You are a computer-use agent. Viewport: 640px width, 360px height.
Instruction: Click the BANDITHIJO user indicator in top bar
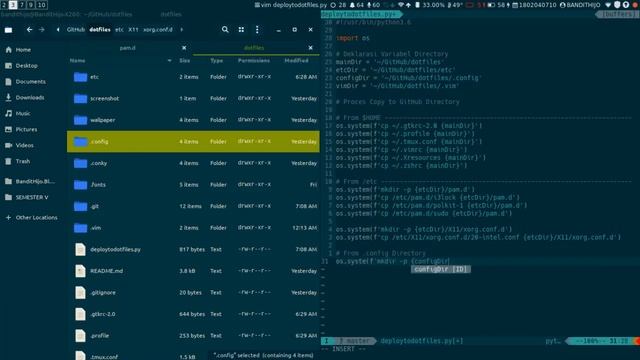coord(580,5)
